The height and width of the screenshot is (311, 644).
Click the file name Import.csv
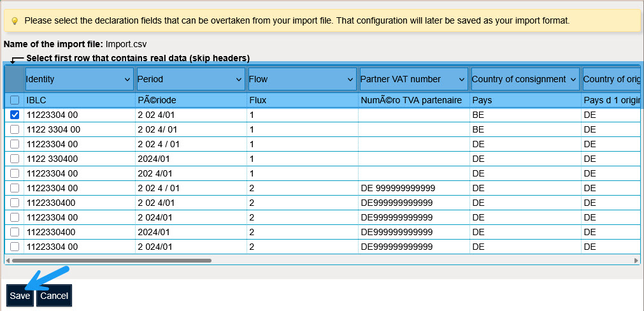pyautogui.click(x=126, y=43)
